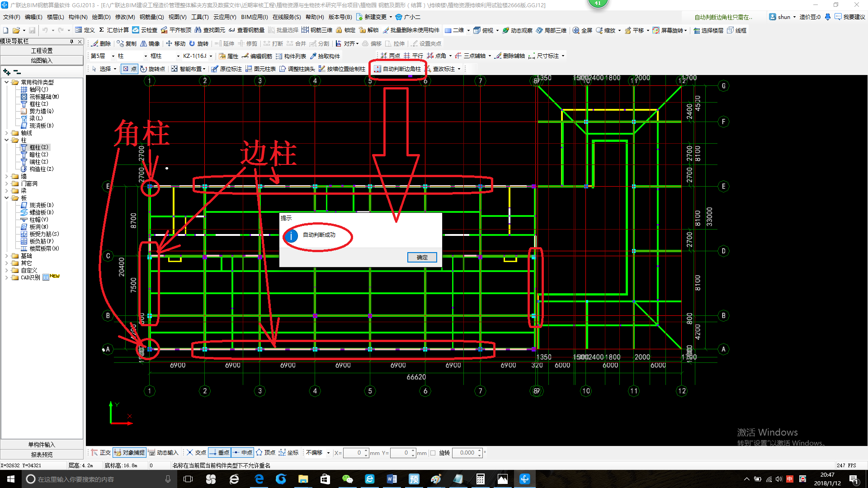868x488 pixels.
Task: Toggle 动态输入 dynamic input
Action: click(164, 452)
